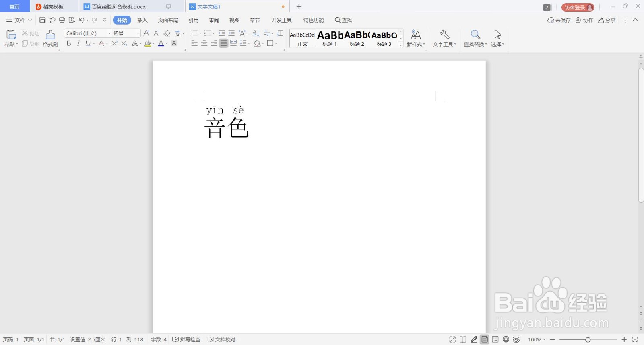Click the Redo arrow icon

(x=94, y=20)
